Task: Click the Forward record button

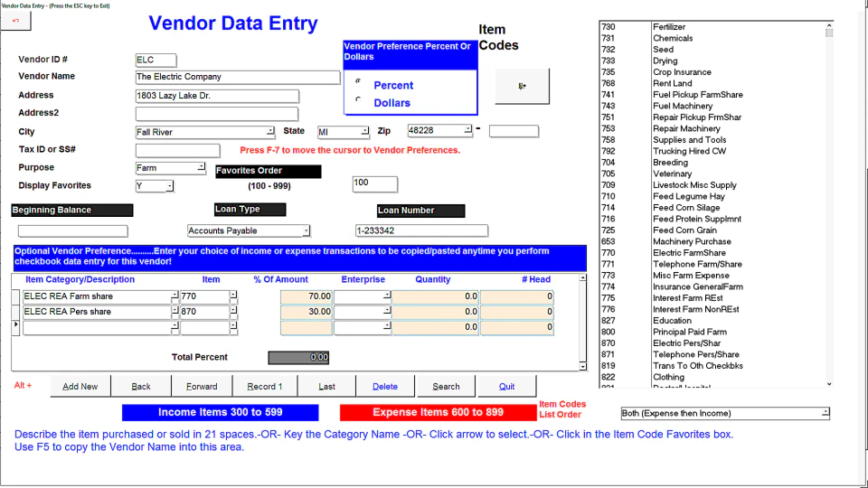Action: 202,386
